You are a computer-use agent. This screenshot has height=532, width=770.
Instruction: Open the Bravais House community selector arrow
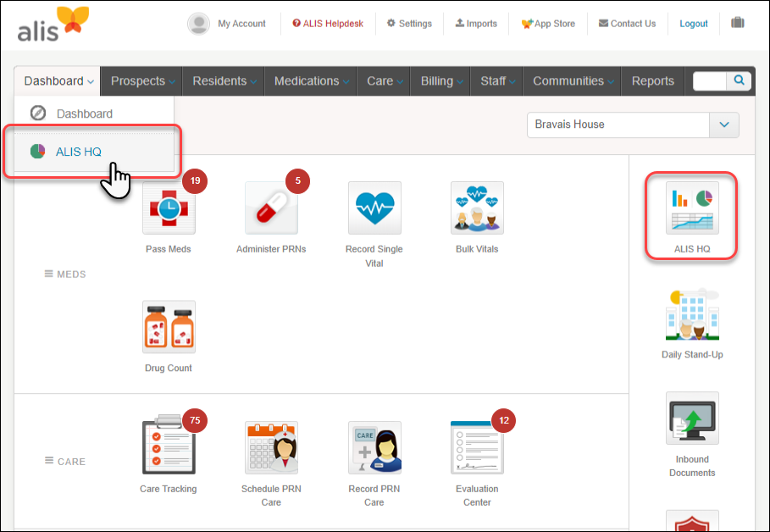coord(724,125)
